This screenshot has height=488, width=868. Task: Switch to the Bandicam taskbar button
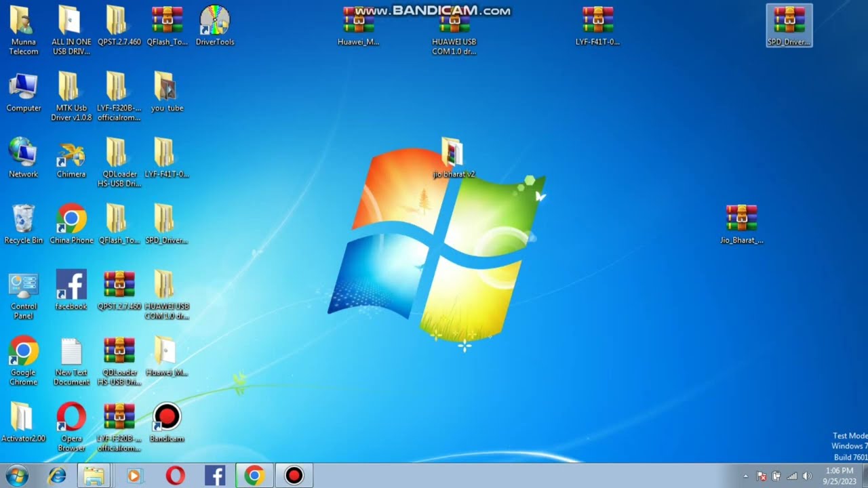tap(294, 476)
